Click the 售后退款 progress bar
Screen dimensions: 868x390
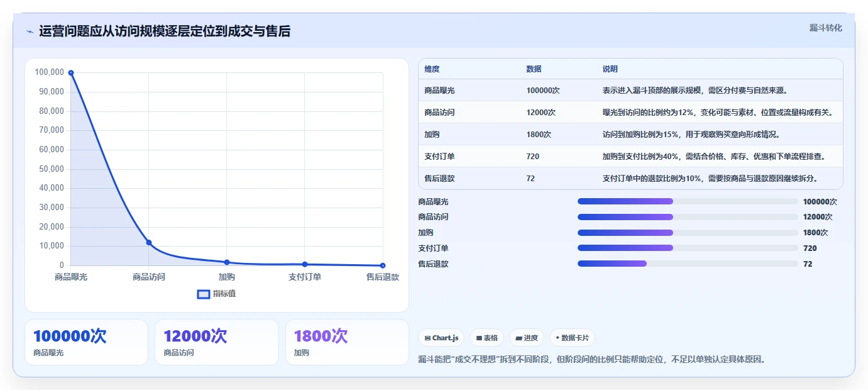[688, 264]
